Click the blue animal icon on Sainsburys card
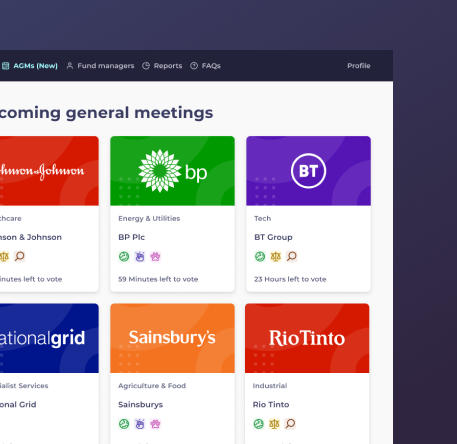The image size is (457, 444). [x=140, y=424]
